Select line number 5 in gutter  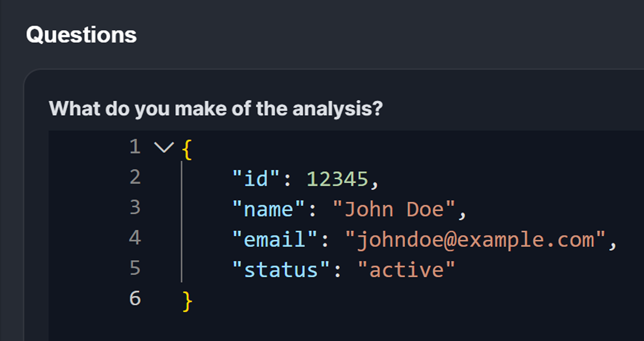point(135,269)
